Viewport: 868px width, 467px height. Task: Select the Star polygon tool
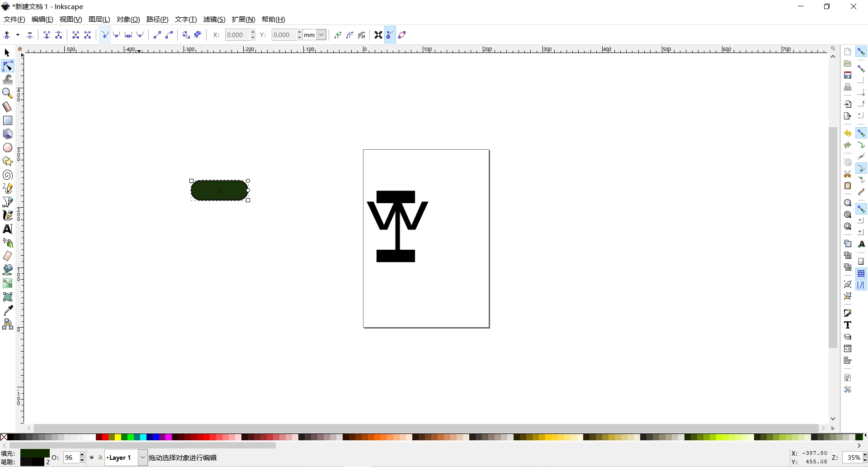click(8, 161)
